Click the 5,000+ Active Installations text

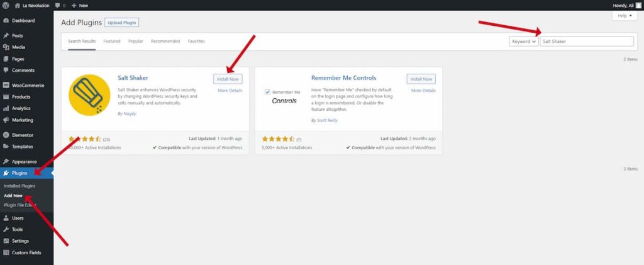(x=287, y=147)
